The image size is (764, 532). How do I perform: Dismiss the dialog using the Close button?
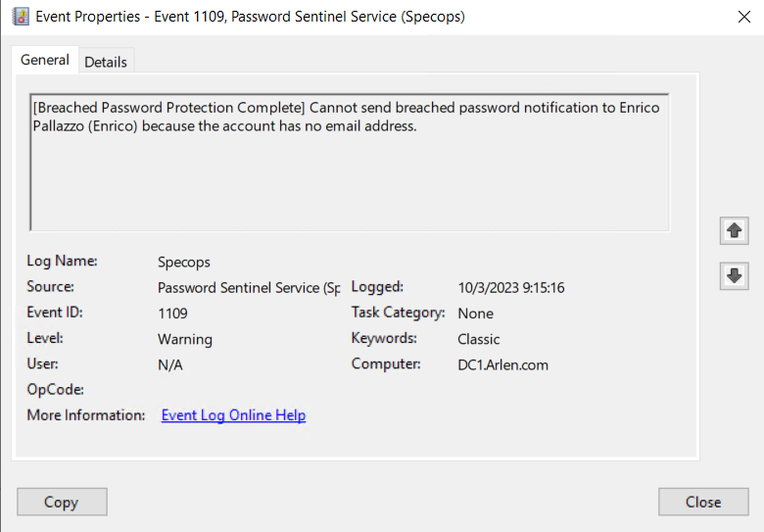703,502
